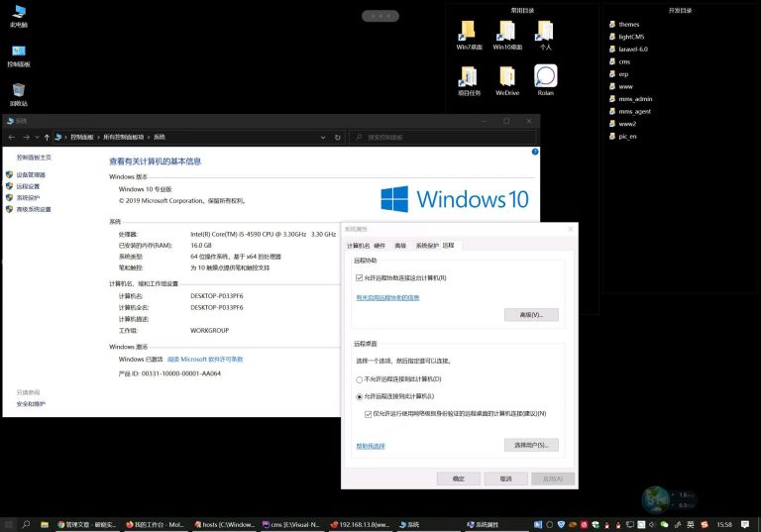
Task: Click the Sogou input method tray icon
Action: tap(705, 524)
